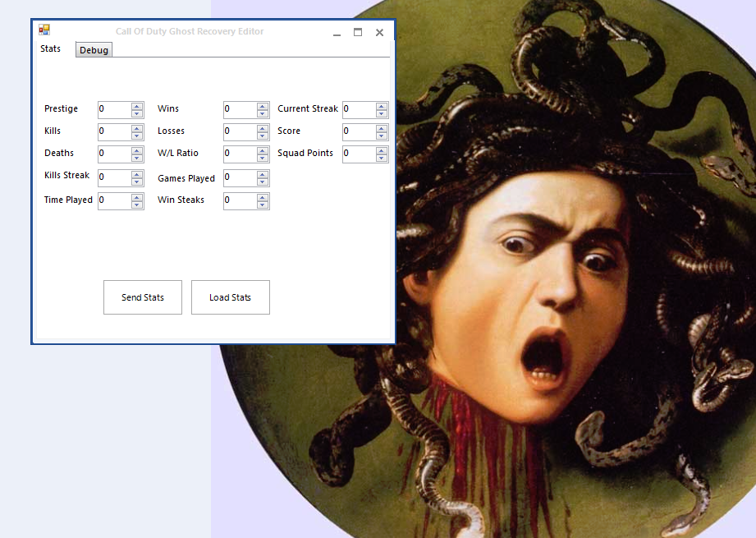756x538 pixels.
Task: Decrease Kills value with down arrow
Action: (137, 136)
